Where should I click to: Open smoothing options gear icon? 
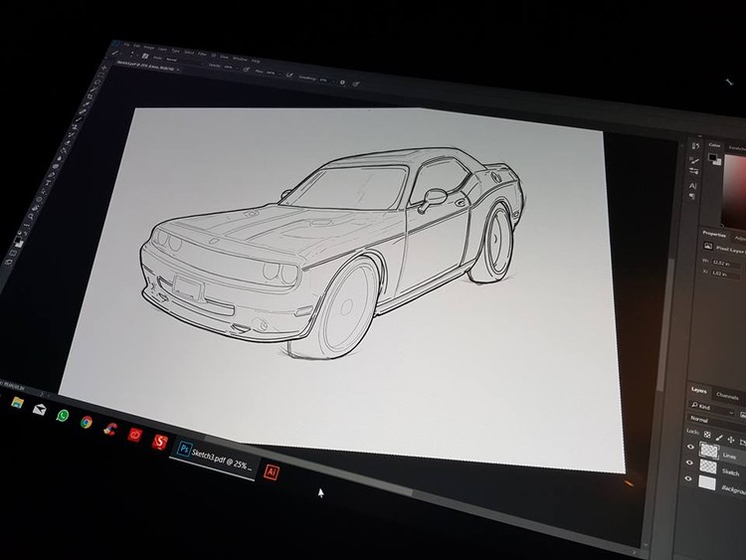tap(342, 83)
